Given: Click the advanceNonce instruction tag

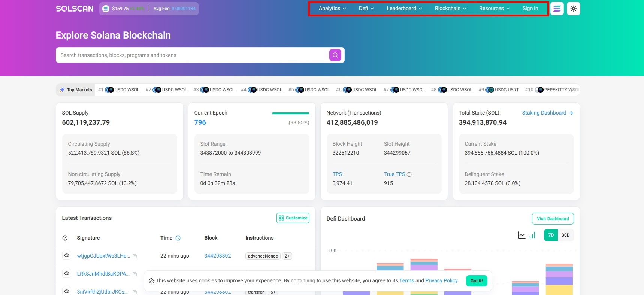Looking at the screenshot, I should point(263,256).
